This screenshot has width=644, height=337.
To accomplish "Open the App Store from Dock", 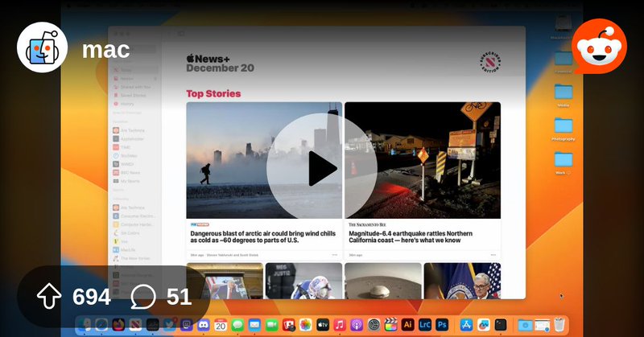I will 466,325.
